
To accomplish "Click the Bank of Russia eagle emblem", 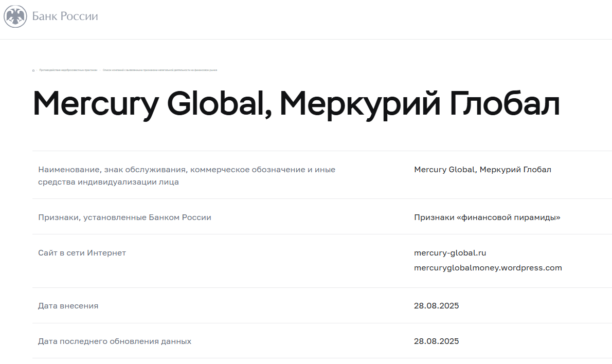I will [x=15, y=16].
